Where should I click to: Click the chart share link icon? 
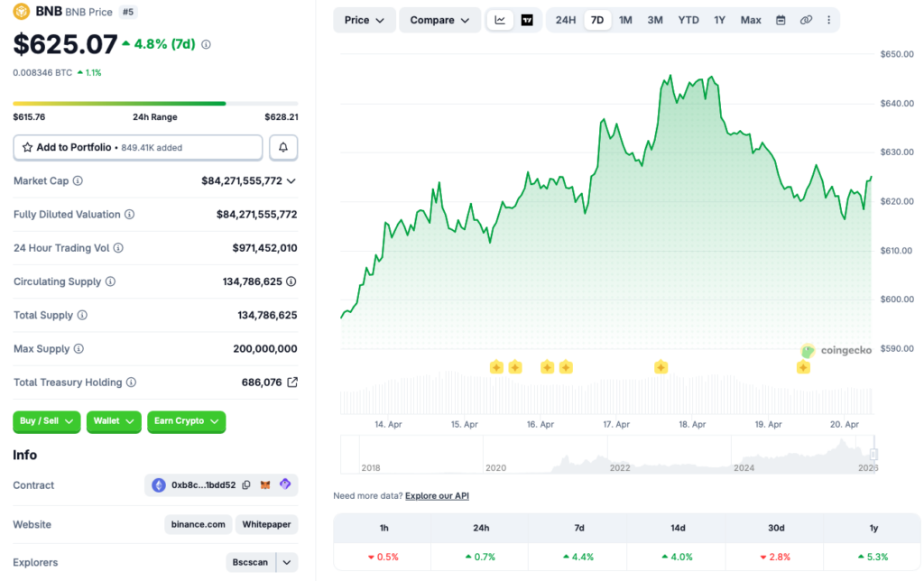click(x=806, y=20)
